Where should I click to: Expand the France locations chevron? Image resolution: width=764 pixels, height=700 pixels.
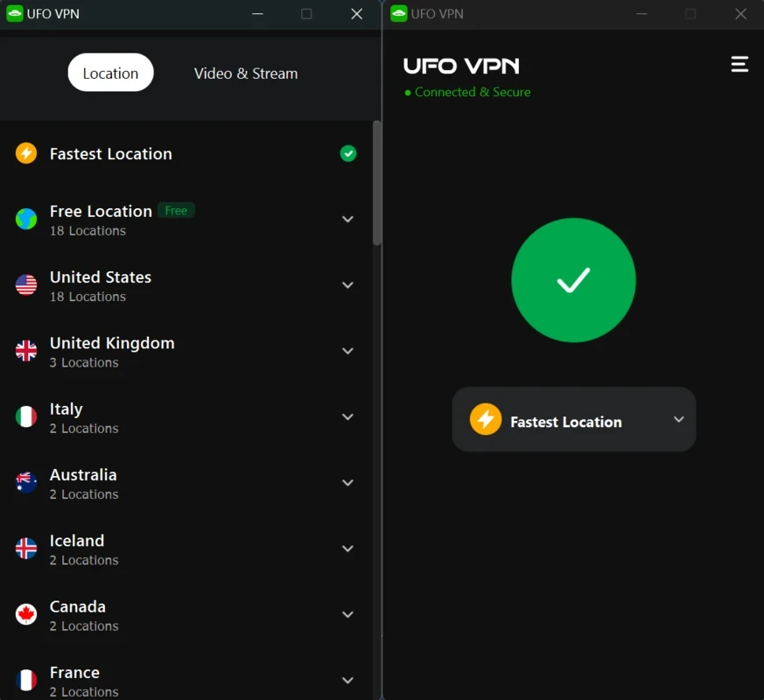tap(347, 680)
